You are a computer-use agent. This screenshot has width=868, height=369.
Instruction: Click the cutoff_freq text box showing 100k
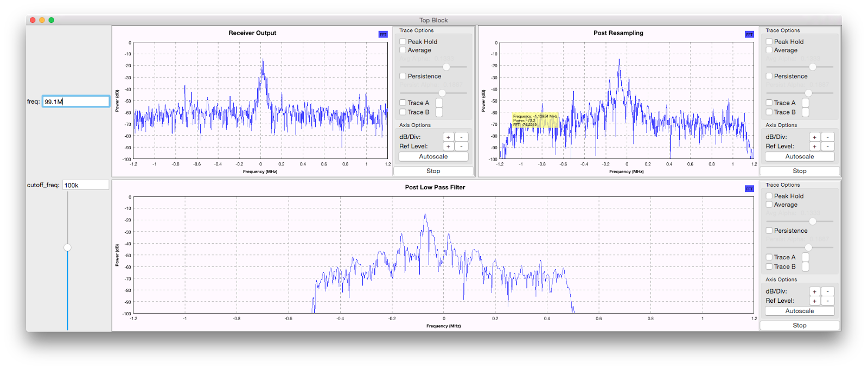click(85, 185)
